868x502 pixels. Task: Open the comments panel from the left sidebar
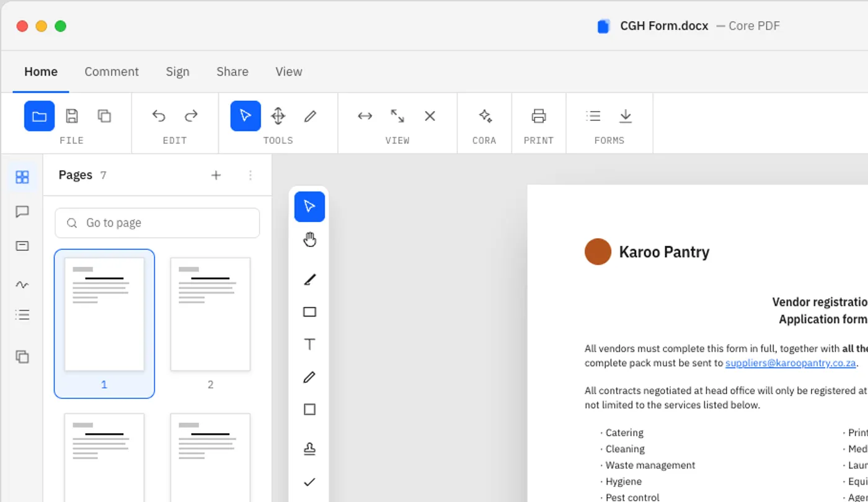pyautogui.click(x=22, y=212)
